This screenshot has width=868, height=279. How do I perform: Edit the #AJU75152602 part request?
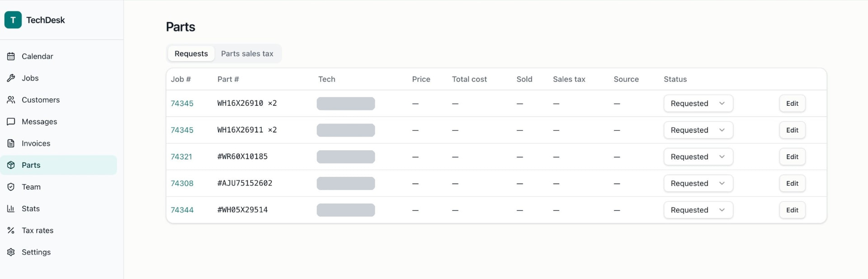click(x=792, y=184)
